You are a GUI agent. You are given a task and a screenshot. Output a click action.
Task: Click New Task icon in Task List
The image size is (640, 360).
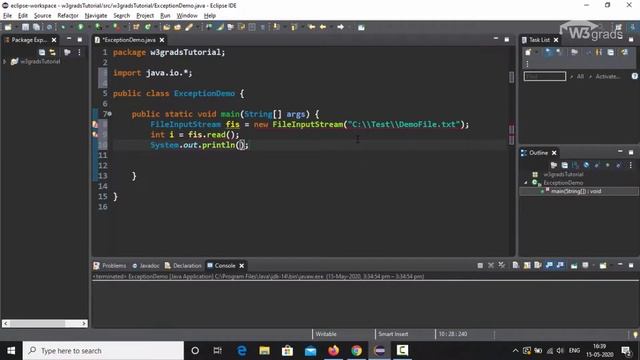(x=528, y=52)
